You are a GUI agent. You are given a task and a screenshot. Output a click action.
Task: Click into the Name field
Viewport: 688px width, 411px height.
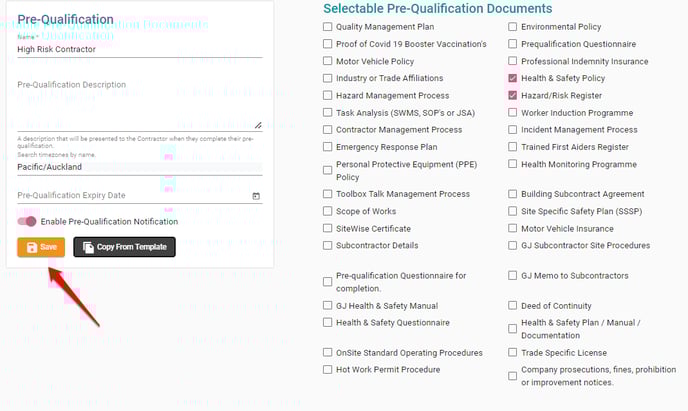tap(140, 50)
